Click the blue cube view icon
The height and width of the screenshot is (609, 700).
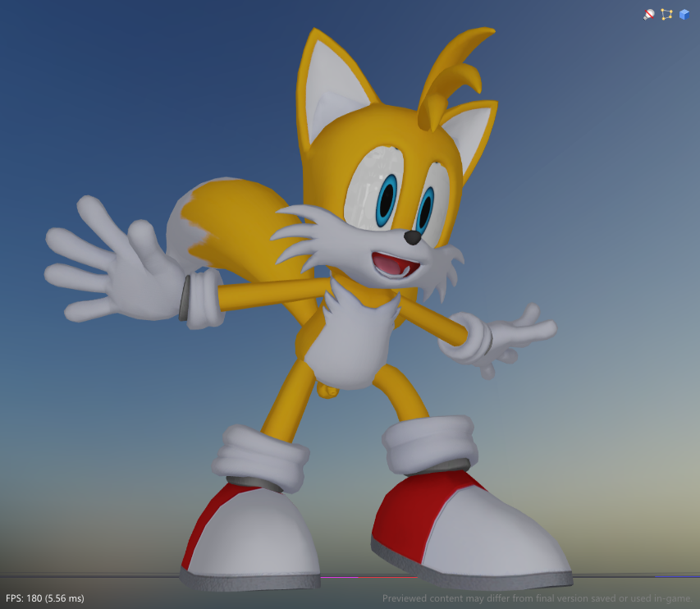pos(684,15)
